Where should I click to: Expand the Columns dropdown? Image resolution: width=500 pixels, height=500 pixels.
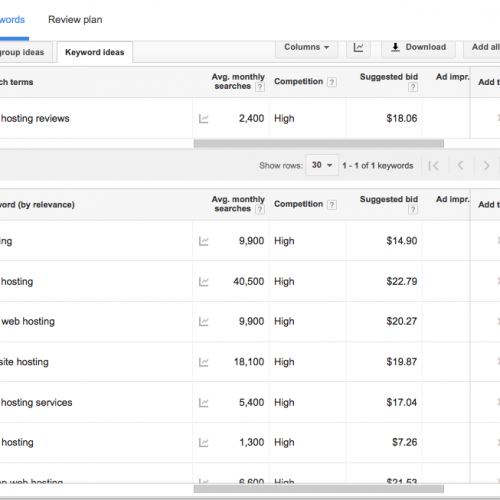pyautogui.click(x=307, y=48)
